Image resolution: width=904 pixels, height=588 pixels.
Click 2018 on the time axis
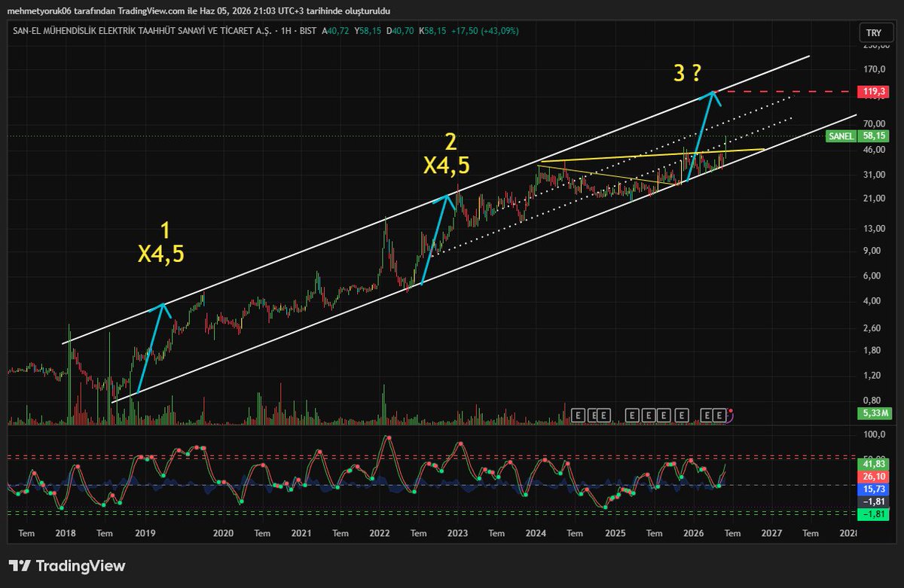tap(66, 534)
